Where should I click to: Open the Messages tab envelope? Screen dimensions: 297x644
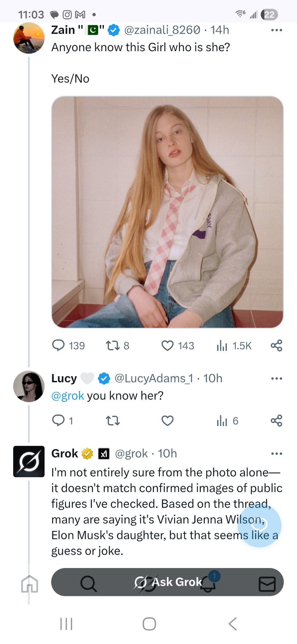click(x=267, y=584)
